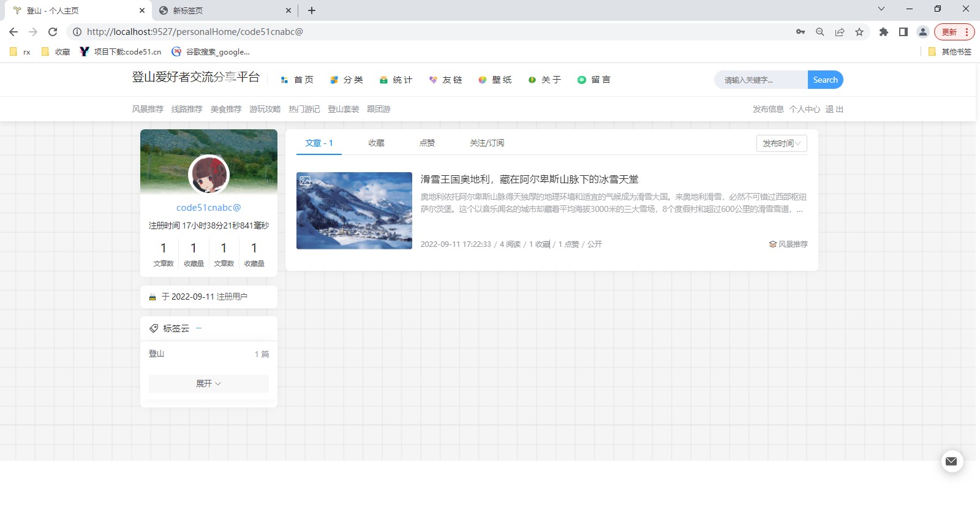
Task: Select the 登山 tag row
Action: point(209,354)
